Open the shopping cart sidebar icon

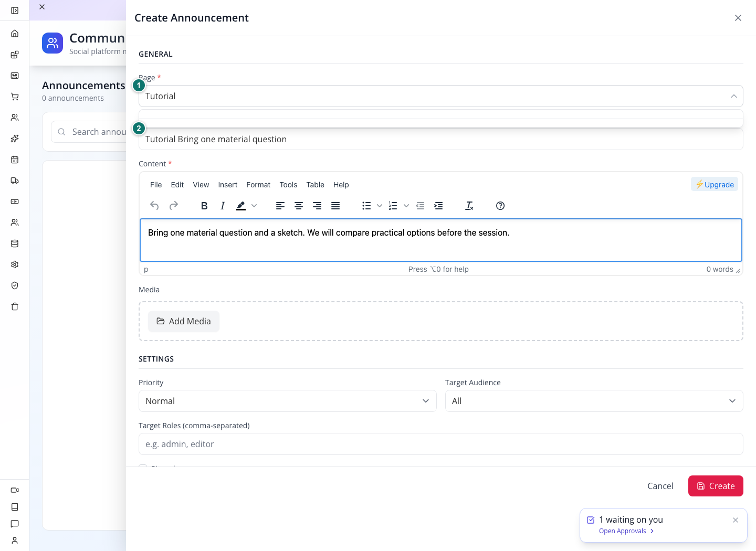pos(15,97)
